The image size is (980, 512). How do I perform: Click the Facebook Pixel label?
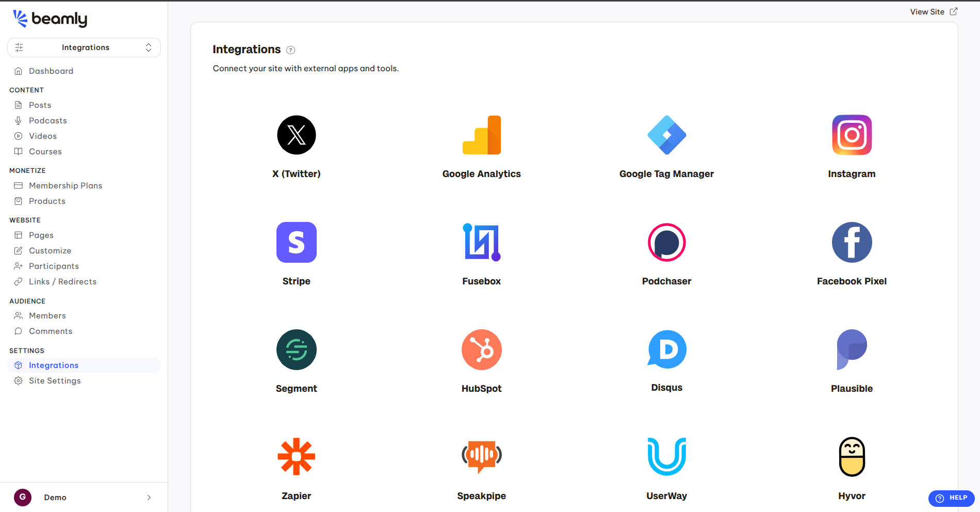(852, 281)
